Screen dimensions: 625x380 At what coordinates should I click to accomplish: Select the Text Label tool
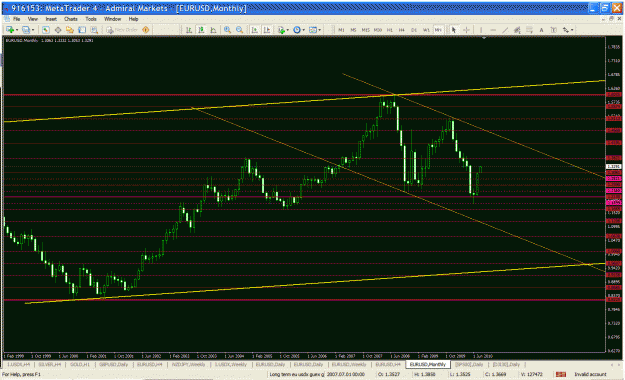click(554, 30)
